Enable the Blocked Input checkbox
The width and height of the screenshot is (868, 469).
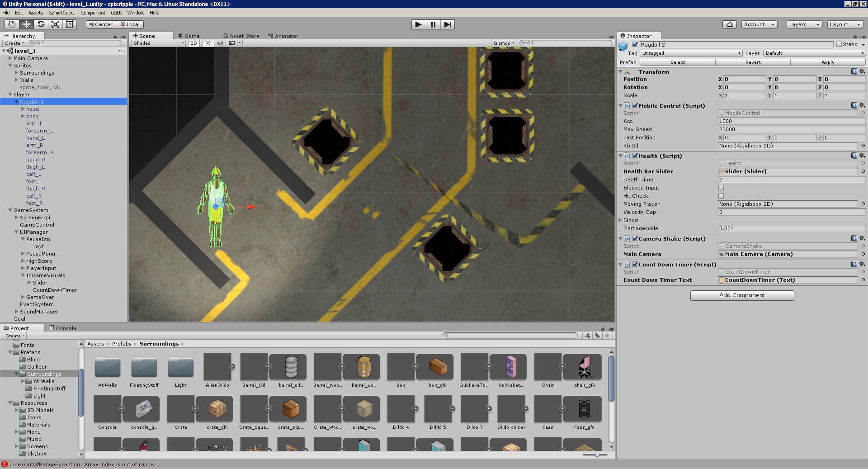pos(721,188)
